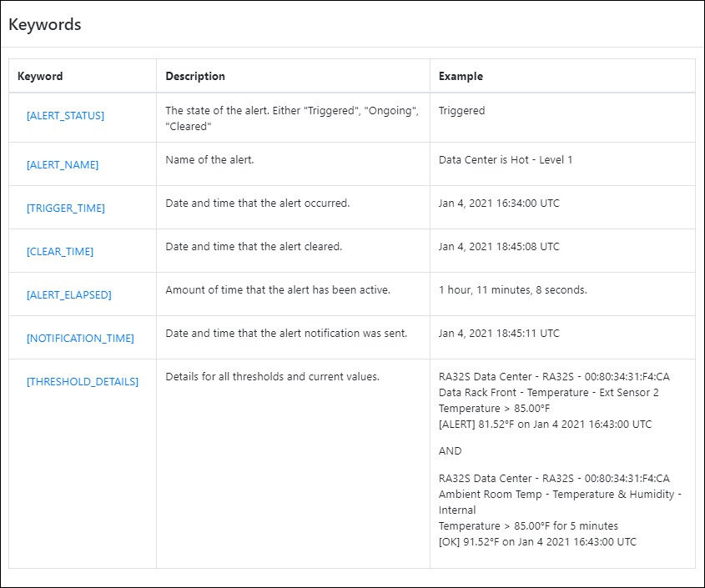Click the "Name of the alert." description
This screenshot has height=588, width=705.
(x=209, y=159)
